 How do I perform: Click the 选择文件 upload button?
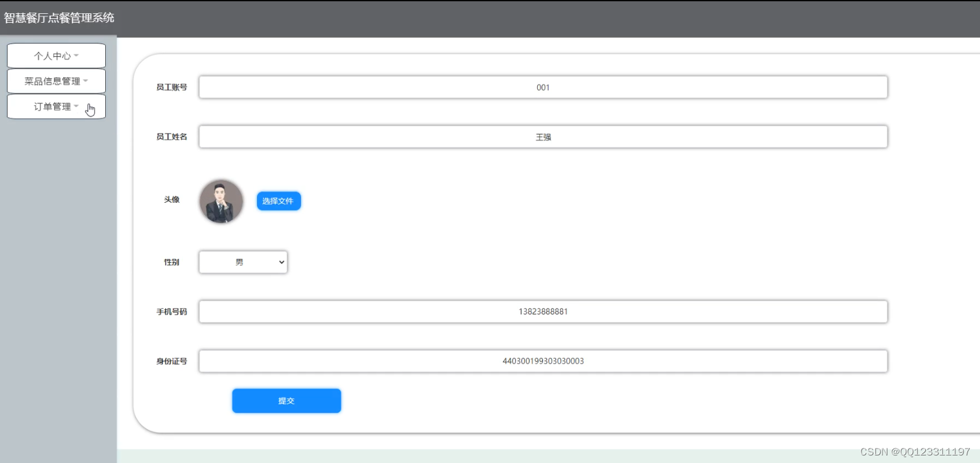pos(278,201)
